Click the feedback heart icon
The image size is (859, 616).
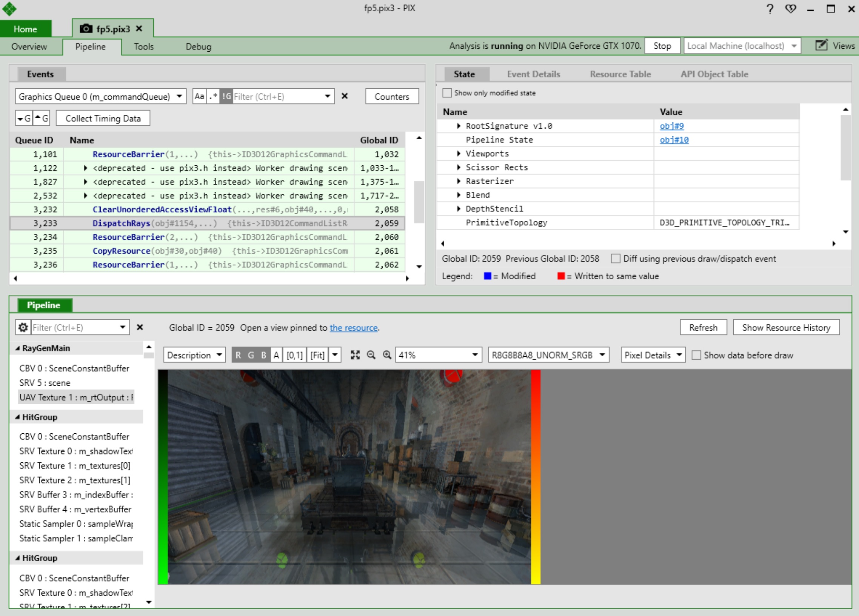790,9
